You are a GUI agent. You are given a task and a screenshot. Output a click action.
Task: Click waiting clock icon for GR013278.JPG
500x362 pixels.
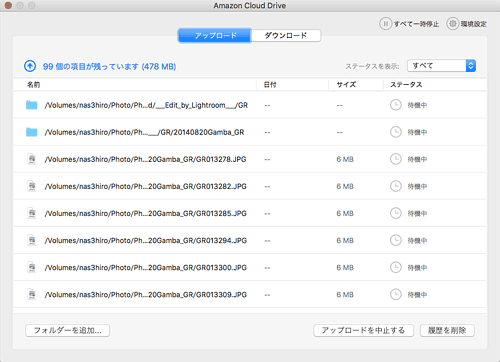point(396,159)
